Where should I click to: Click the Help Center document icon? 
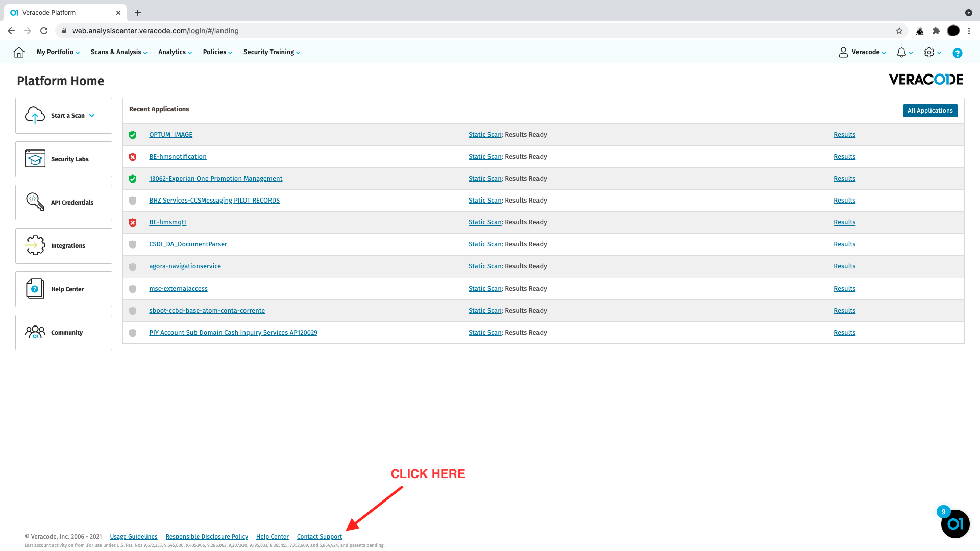pyautogui.click(x=35, y=289)
